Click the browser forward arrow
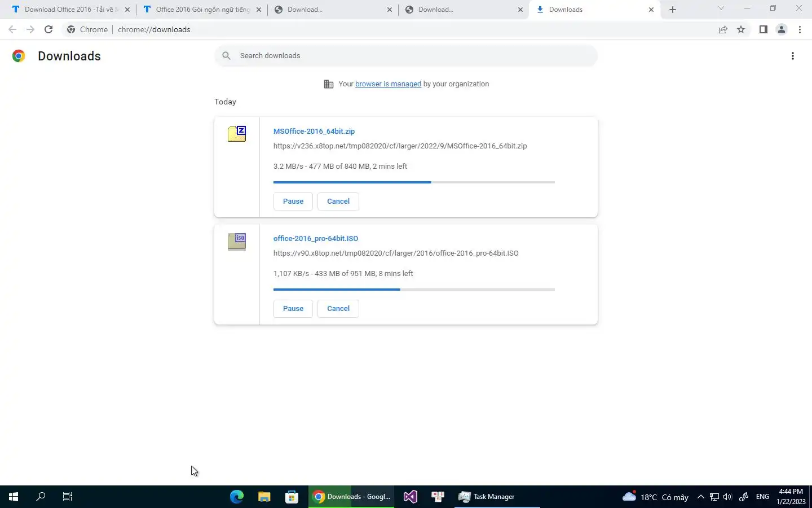 [x=30, y=29]
